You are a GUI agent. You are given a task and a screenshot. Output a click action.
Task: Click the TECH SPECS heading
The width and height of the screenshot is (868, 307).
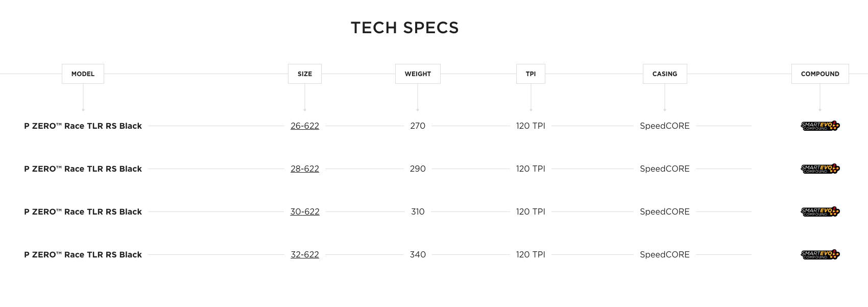pyautogui.click(x=405, y=28)
